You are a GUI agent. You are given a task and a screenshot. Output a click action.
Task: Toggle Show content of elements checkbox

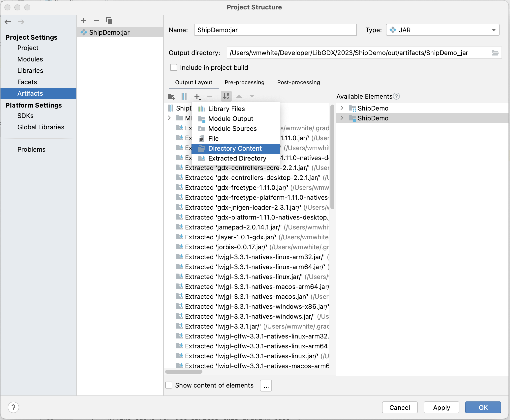click(x=169, y=385)
